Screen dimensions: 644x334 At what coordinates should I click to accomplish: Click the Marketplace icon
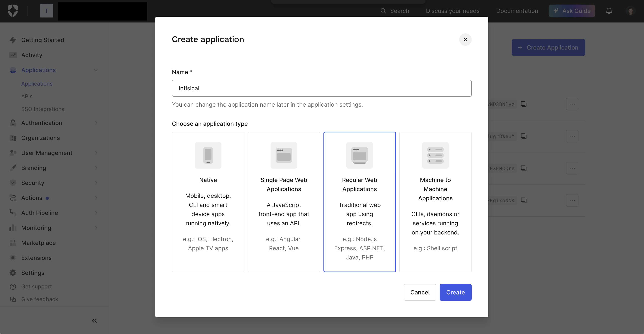tap(13, 243)
